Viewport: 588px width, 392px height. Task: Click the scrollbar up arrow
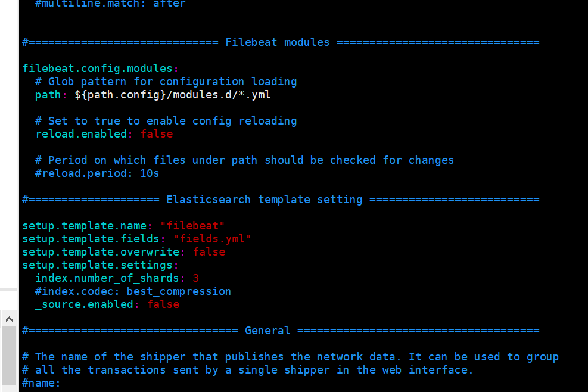pyautogui.click(x=9, y=319)
